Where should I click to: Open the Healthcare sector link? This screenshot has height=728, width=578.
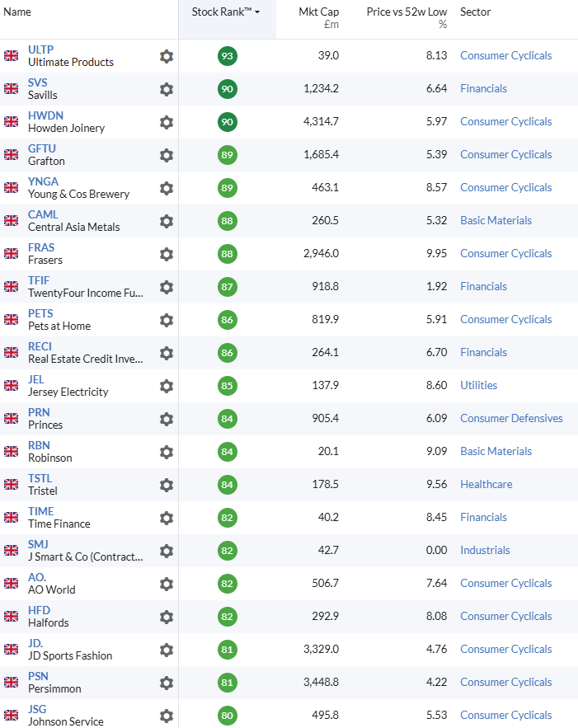(486, 484)
